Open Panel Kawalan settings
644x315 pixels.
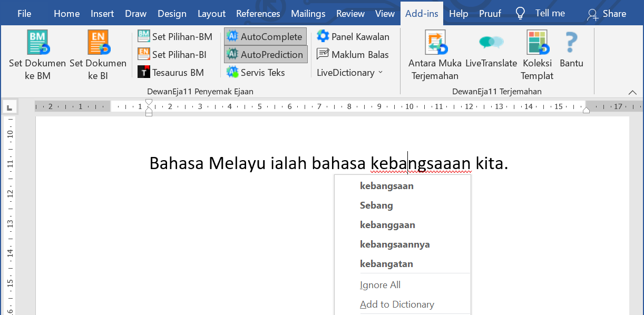pos(353,36)
